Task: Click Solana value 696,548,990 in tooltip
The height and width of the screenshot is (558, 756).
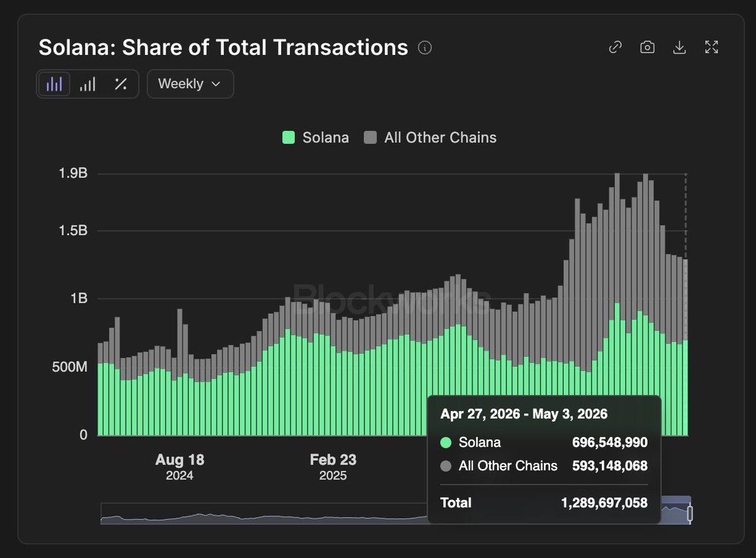Action: tap(610, 442)
